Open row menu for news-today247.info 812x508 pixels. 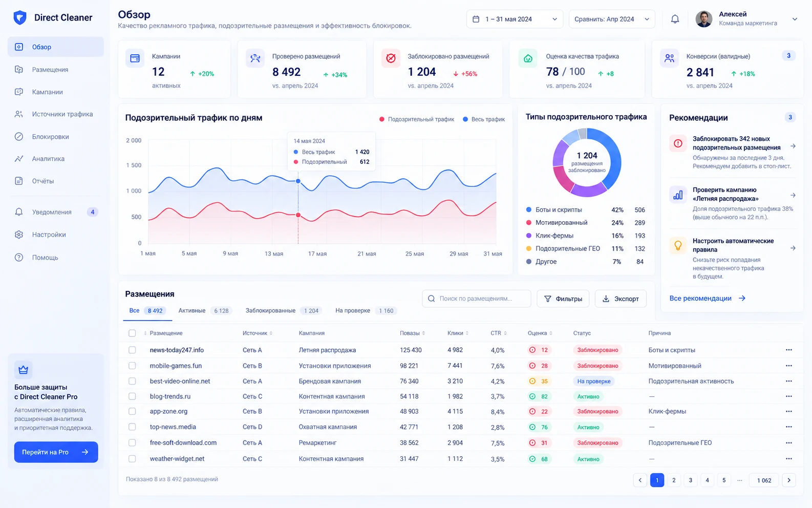[x=789, y=350]
